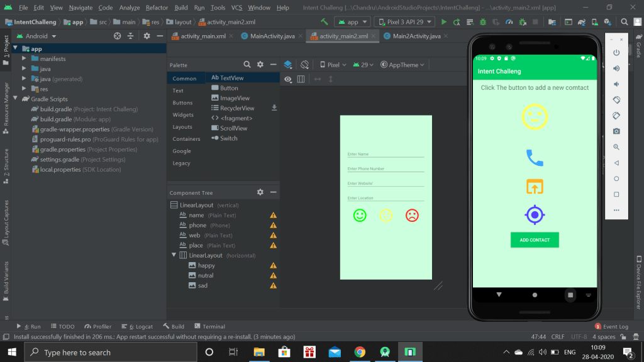Search the Palette with the magnifier icon

point(248,65)
